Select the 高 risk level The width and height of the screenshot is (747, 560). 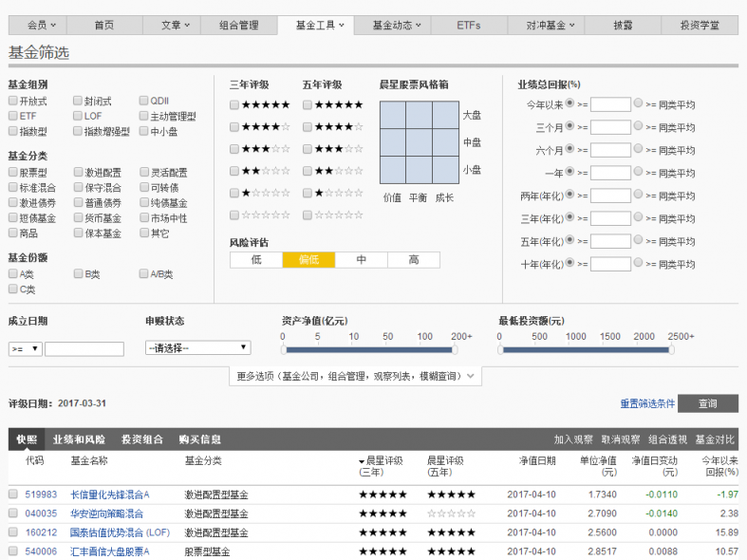(414, 260)
